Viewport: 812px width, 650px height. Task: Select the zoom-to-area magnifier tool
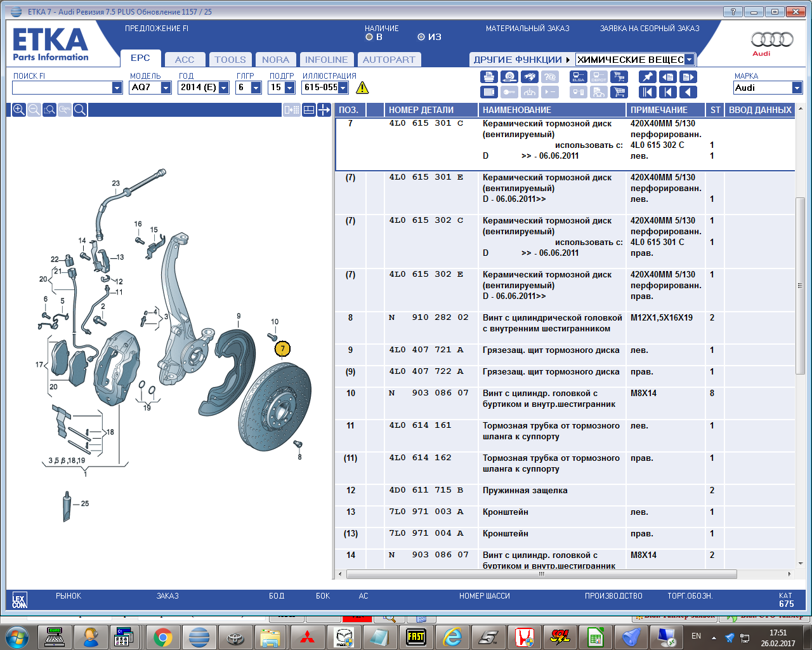pos(49,110)
